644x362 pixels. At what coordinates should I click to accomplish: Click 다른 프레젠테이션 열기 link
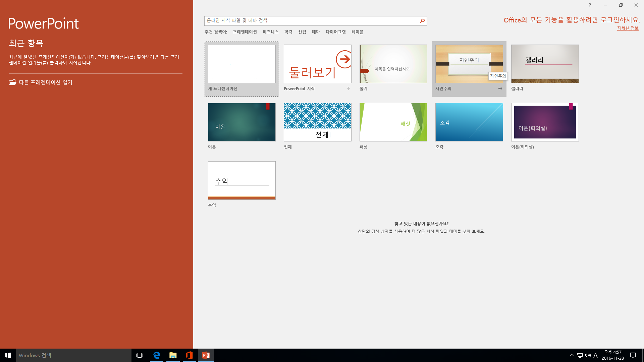(46, 82)
